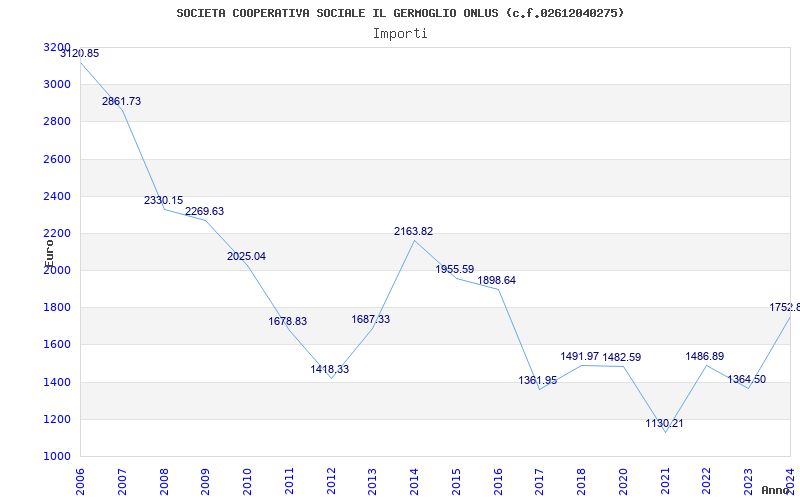Click year 2006 on x-axis
The width and height of the screenshot is (800, 500).
[80, 482]
